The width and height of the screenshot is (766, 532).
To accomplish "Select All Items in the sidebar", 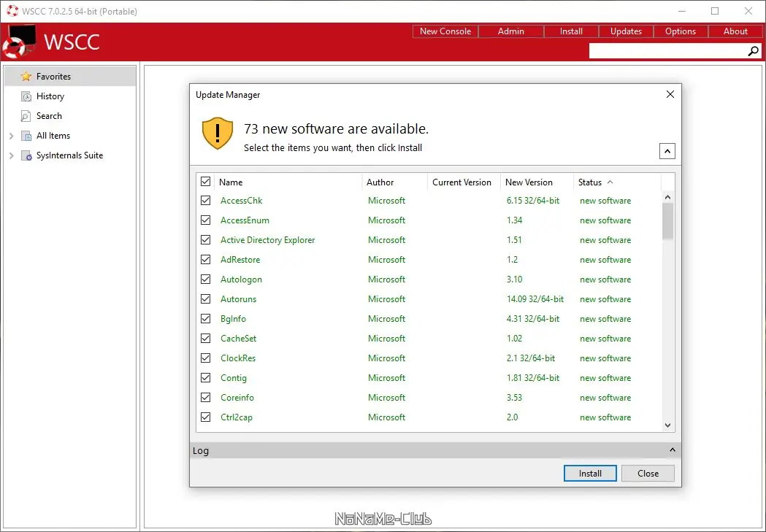I will 70,136.
